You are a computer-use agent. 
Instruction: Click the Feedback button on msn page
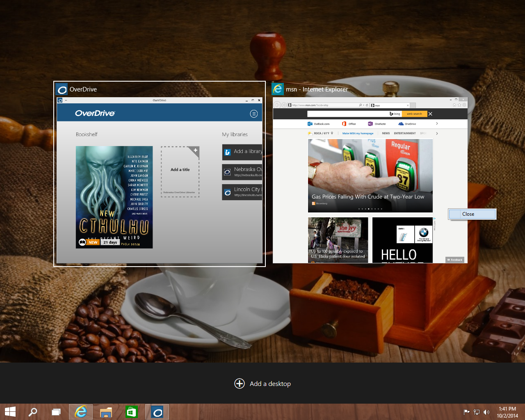[x=455, y=260]
